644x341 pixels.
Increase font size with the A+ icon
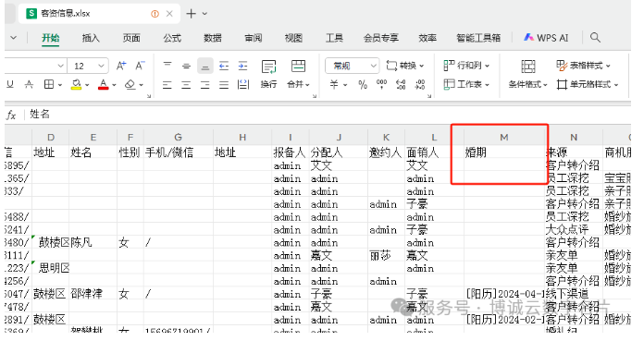pos(120,66)
